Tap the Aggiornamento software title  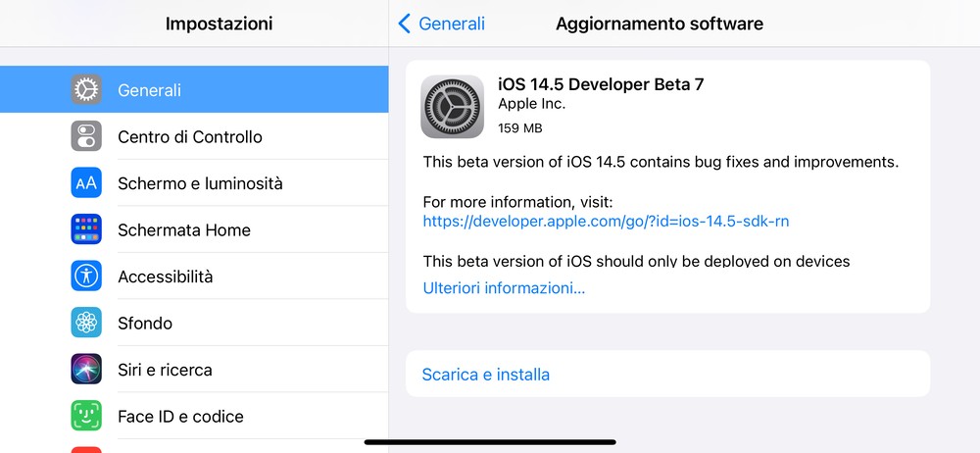[660, 24]
